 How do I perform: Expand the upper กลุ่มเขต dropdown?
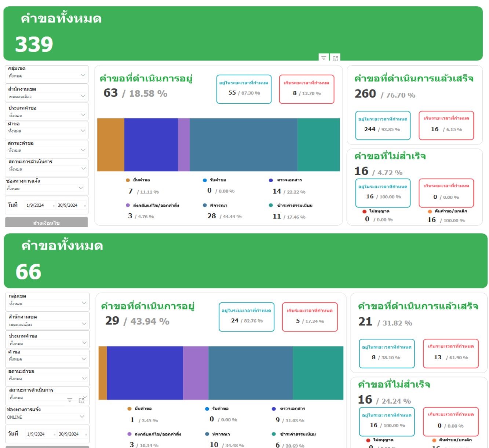[83, 75]
